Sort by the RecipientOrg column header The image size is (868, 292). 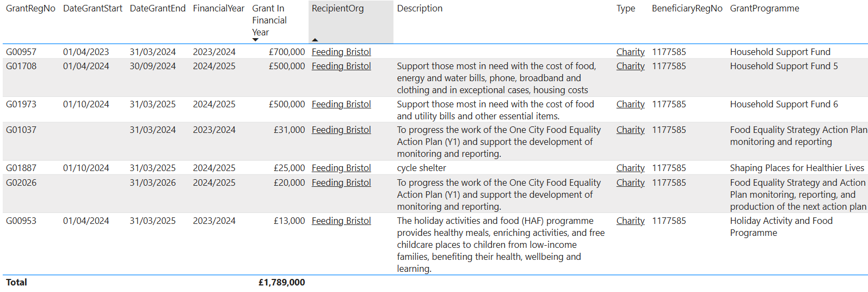point(337,9)
